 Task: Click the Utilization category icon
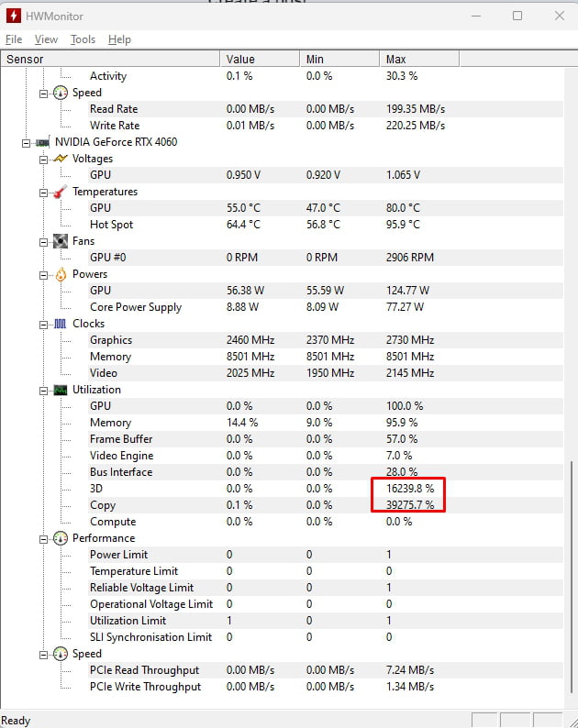tap(61, 390)
